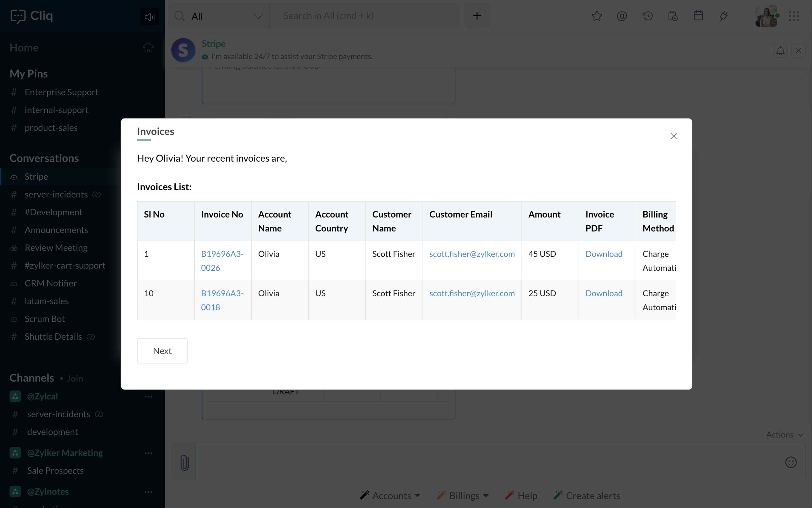Download the 45 USD invoice PDF
Image resolution: width=812 pixels, height=508 pixels.
604,254
